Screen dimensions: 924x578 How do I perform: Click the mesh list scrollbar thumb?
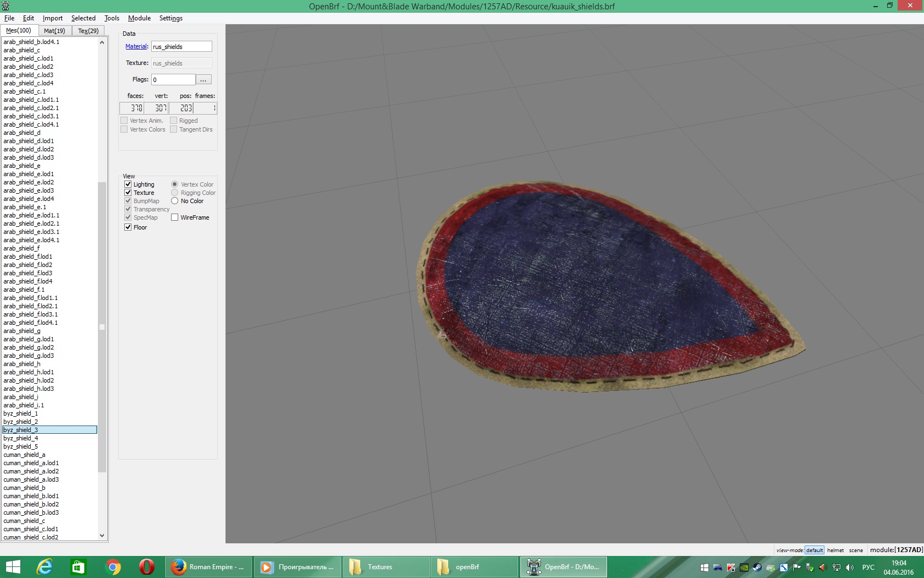tap(102, 327)
